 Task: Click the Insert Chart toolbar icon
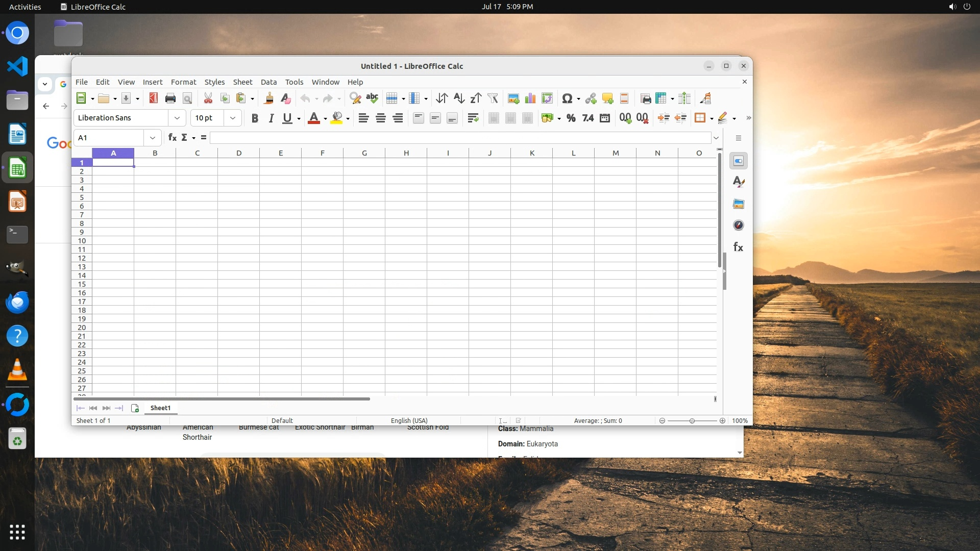click(x=530, y=98)
